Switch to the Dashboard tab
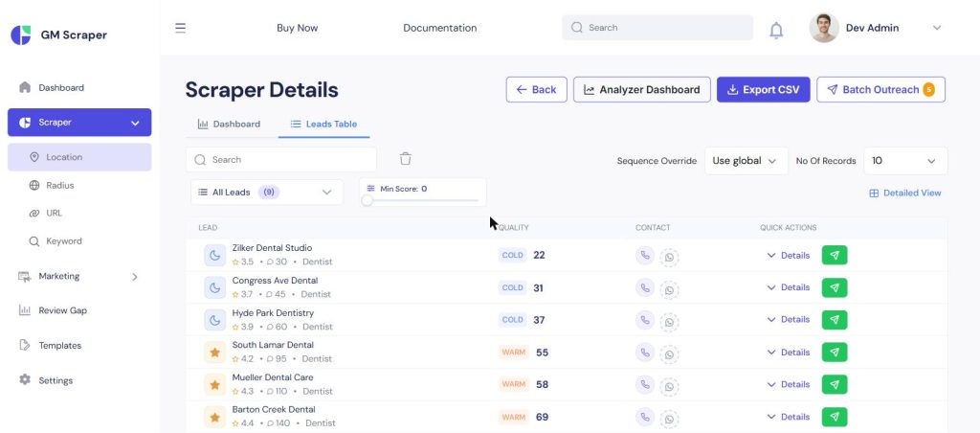The image size is (980, 433). 229,124
